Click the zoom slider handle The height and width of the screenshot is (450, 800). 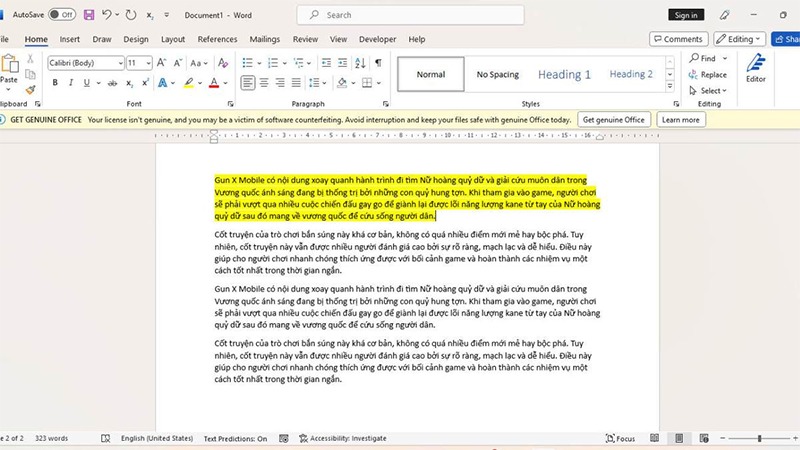[x=760, y=438]
